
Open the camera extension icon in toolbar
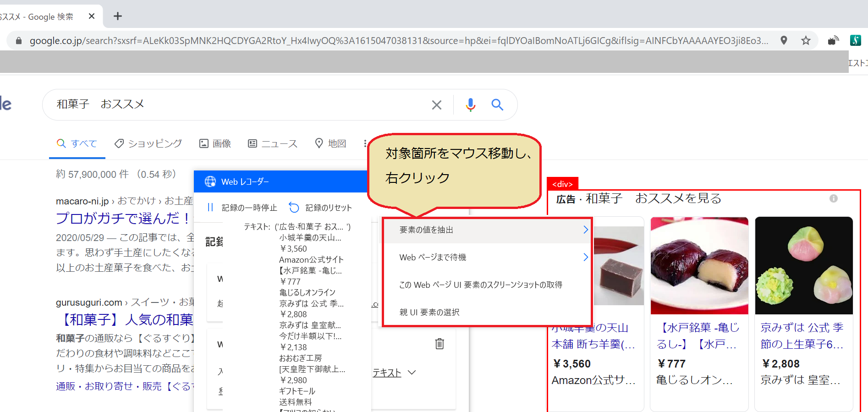[x=833, y=41]
